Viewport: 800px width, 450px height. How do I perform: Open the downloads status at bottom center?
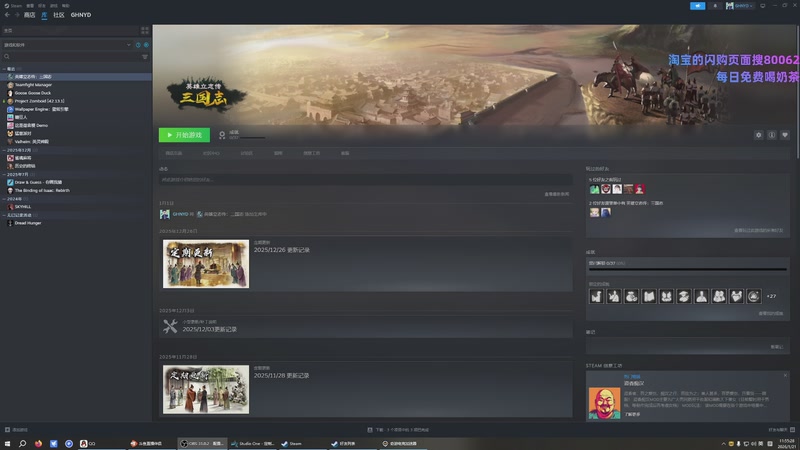[x=399, y=430]
